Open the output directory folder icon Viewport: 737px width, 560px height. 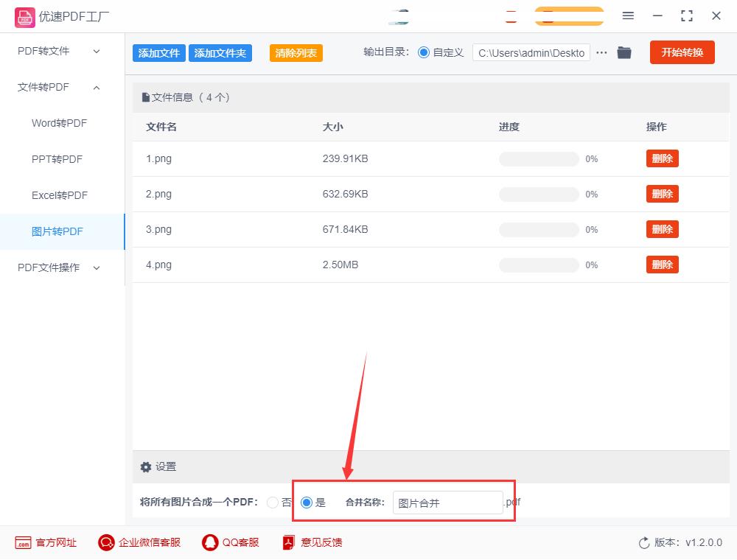[x=624, y=52]
